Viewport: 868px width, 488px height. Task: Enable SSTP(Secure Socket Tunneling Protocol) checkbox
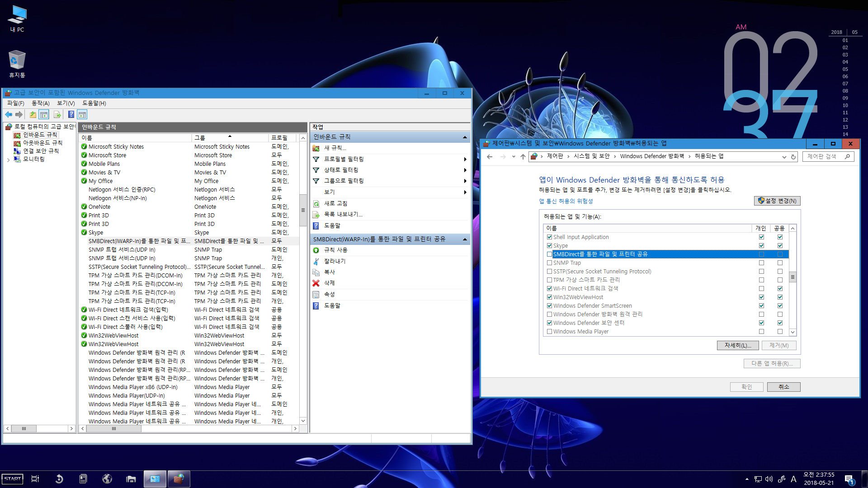[549, 272]
